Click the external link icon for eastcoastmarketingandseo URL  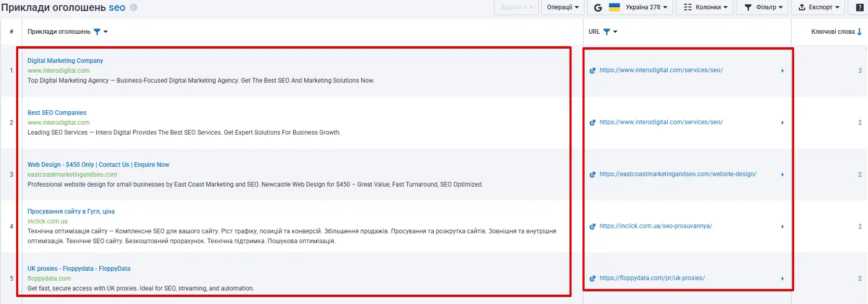[592, 175]
